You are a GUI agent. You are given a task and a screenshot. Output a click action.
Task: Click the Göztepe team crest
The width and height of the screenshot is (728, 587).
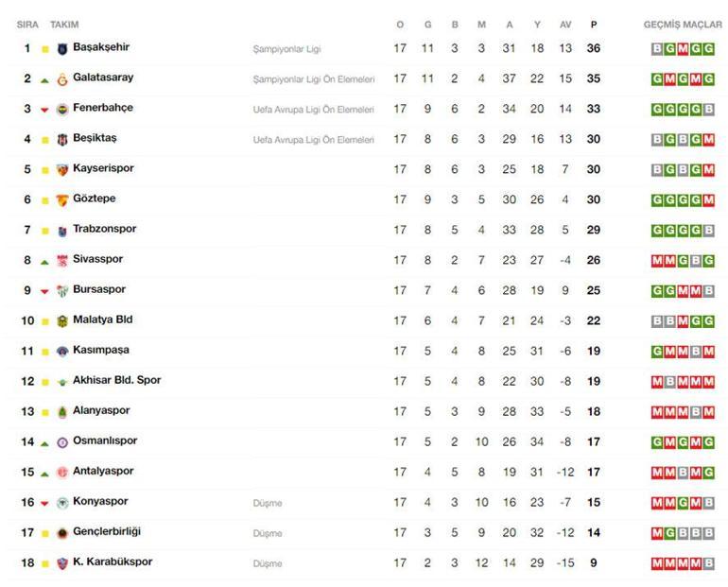(x=62, y=200)
